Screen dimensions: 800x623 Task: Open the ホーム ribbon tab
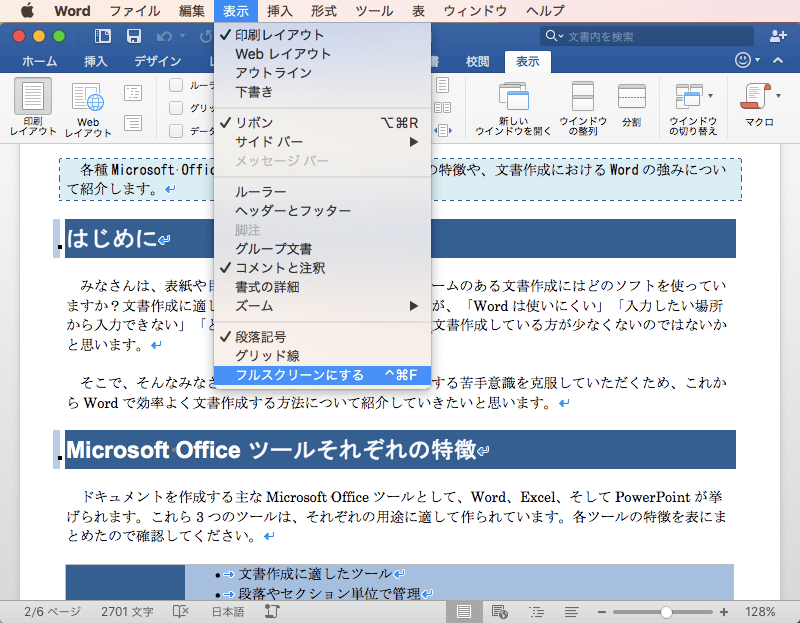(39, 61)
